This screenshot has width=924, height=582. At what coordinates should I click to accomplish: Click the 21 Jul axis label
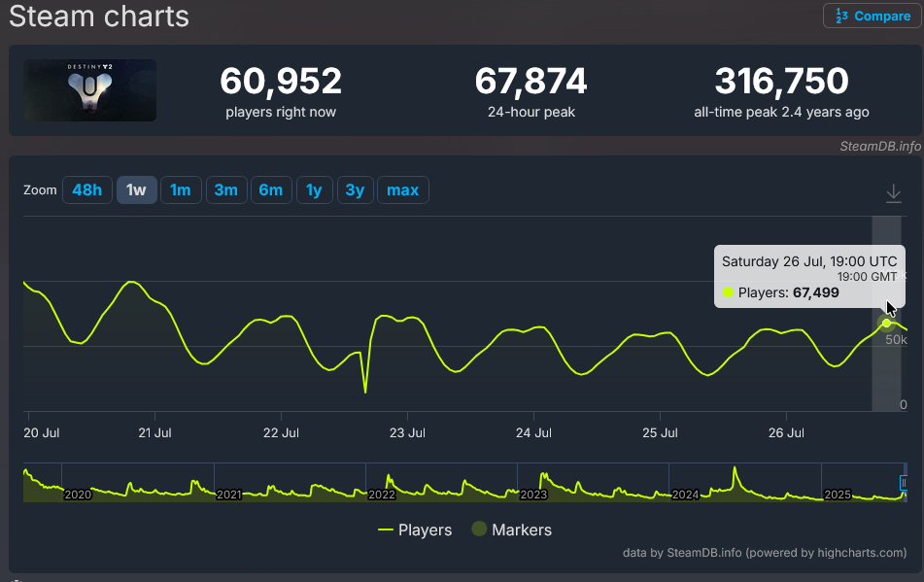click(155, 433)
